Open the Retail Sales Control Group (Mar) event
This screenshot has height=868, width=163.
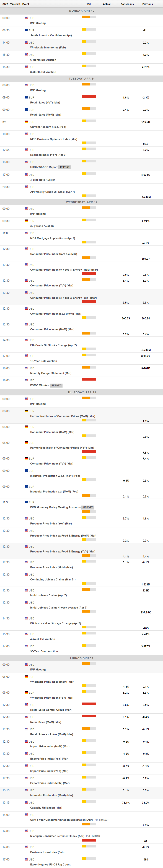[51, 710]
